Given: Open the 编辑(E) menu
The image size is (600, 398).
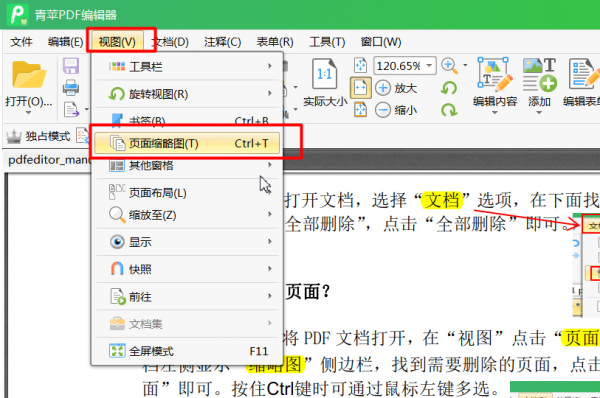Looking at the screenshot, I should click(65, 42).
